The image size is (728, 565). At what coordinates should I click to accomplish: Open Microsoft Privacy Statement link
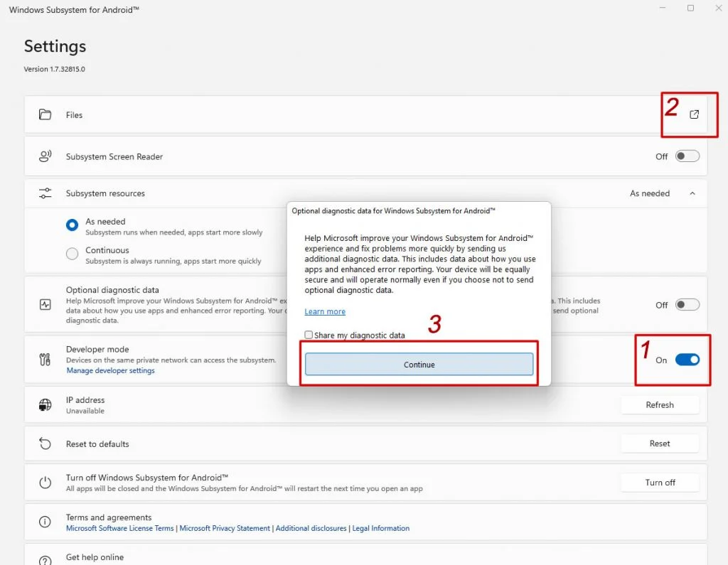click(x=225, y=528)
